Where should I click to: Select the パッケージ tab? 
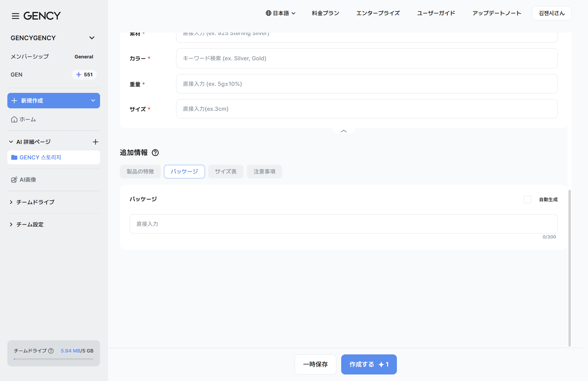pos(184,172)
